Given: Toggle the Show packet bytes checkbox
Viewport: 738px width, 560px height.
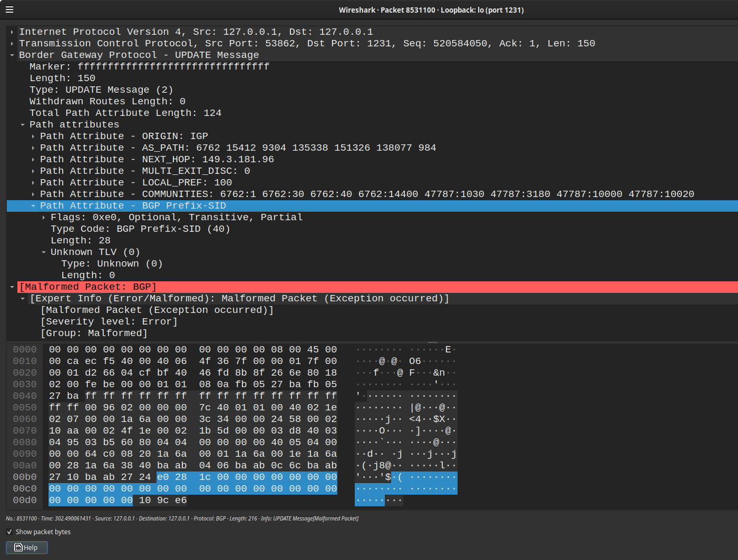Looking at the screenshot, I should click(x=9, y=532).
